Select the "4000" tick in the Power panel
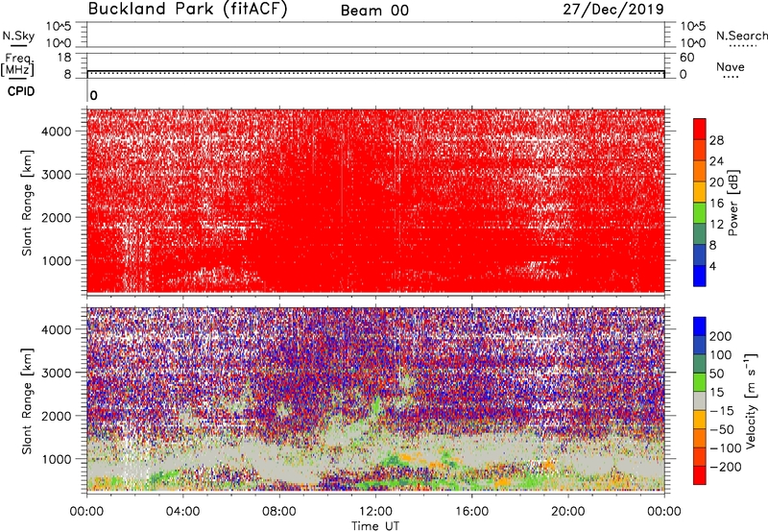Screen dimensions: 768x532 coord(57,132)
